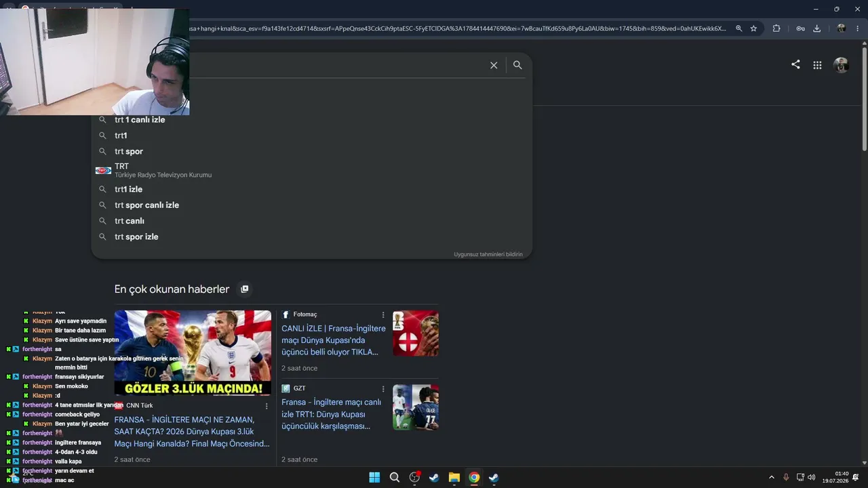Image resolution: width=868 pixels, height=488 pixels.
Task: Click the 'En çok okunan haberler' heading
Action: [172, 289]
